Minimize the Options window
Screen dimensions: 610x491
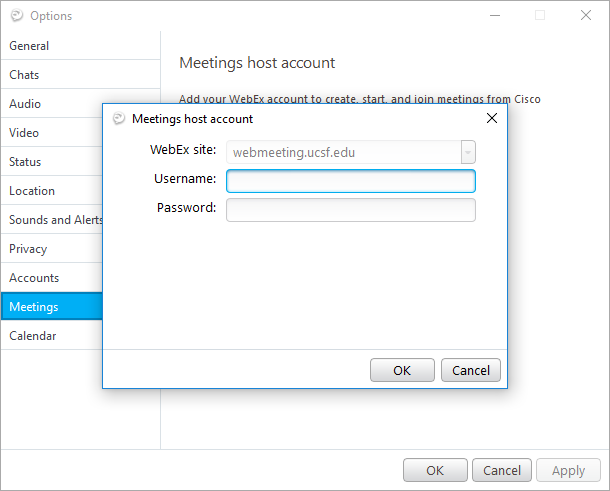point(495,16)
